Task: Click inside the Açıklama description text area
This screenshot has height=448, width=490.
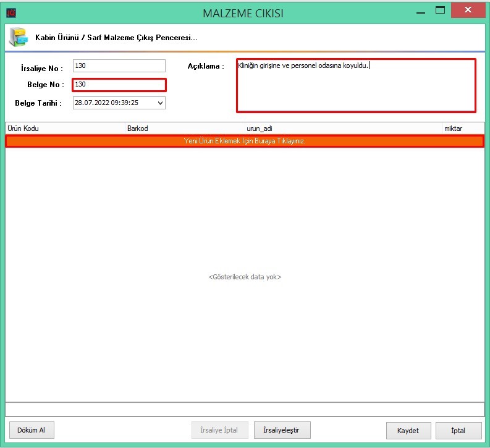Action: click(356, 86)
